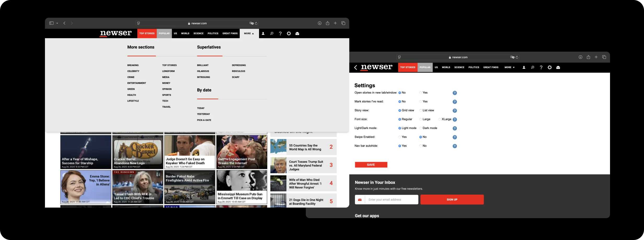Open settings gear icon in right window
Viewport: 644px width, 240px height.
(549, 68)
